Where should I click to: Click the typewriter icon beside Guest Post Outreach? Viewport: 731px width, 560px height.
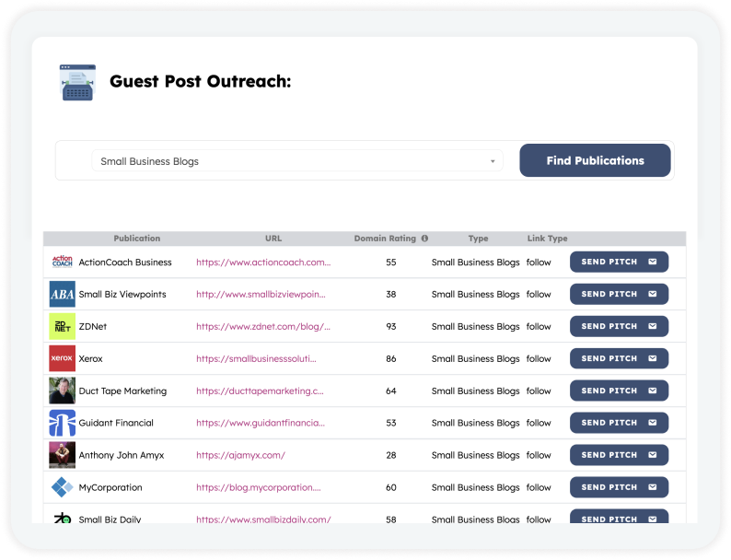tap(76, 82)
